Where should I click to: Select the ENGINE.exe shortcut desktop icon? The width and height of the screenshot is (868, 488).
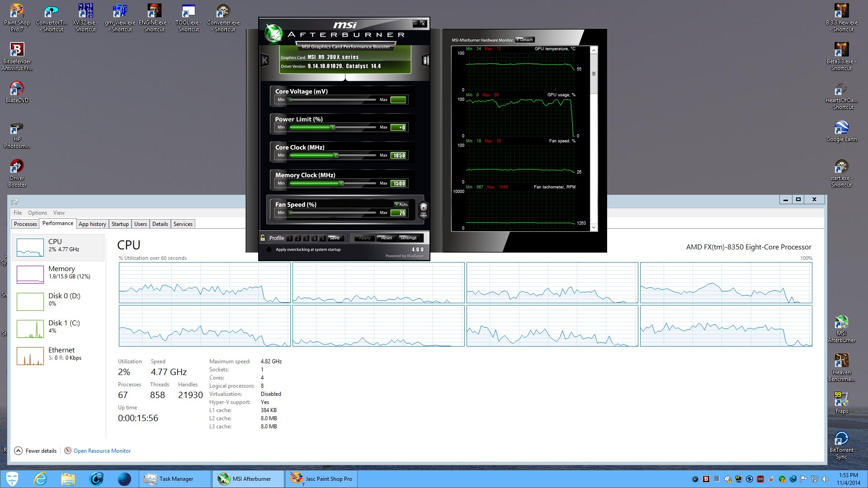tap(154, 18)
